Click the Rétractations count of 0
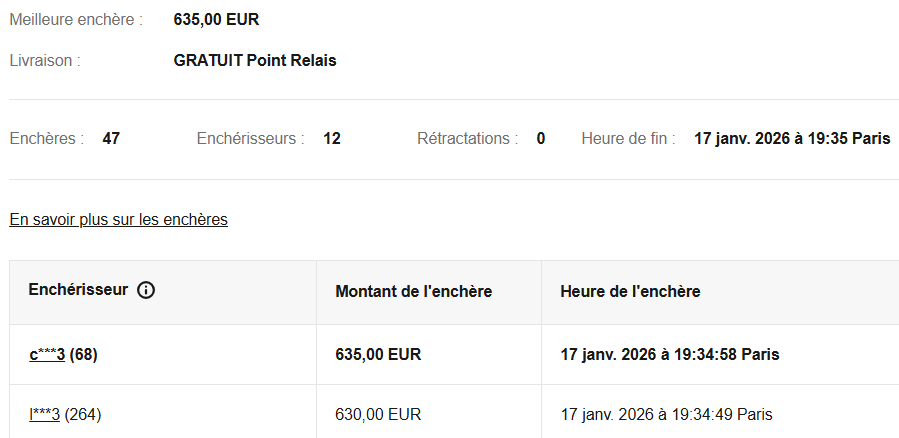The width and height of the screenshot is (899, 438). point(541,139)
